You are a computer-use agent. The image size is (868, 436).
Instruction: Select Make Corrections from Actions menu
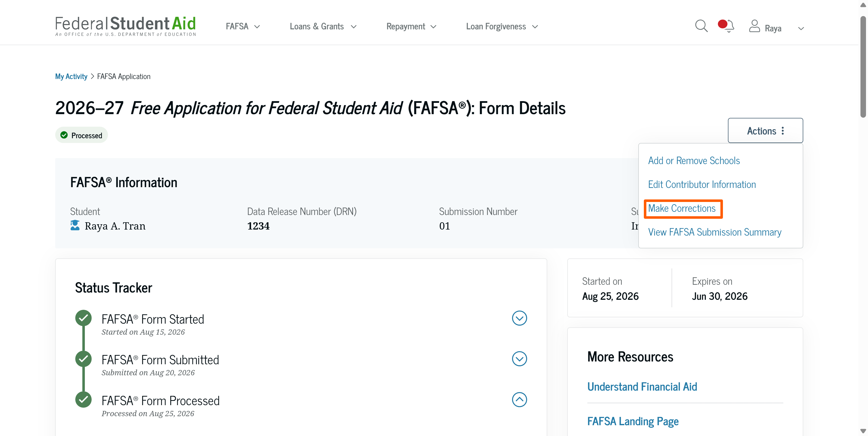[682, 208]
